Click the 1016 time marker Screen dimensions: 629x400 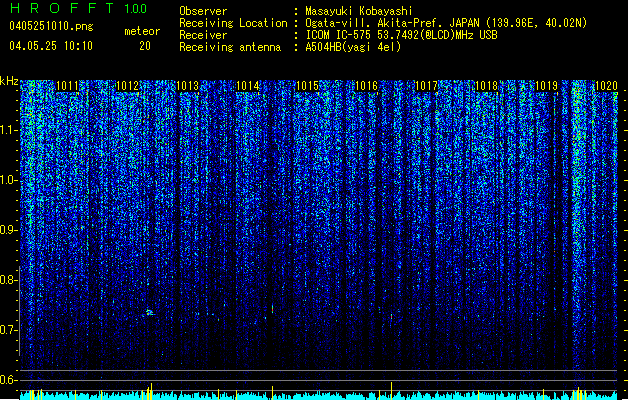367,86
